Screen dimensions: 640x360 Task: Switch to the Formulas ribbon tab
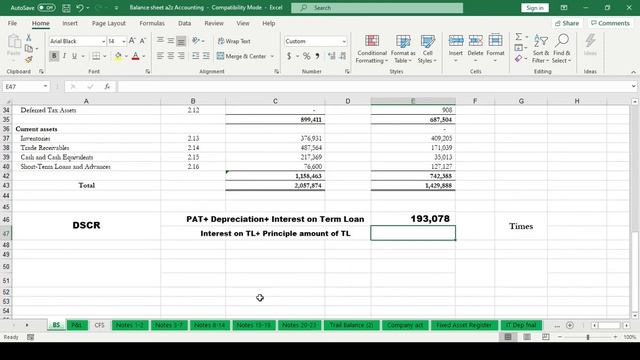(x=152, y=23)
